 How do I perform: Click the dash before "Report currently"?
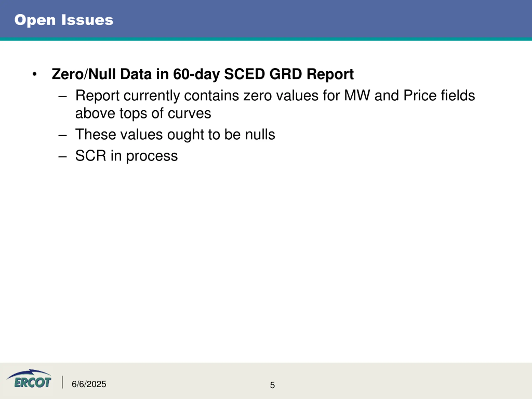pyautogui.click(x=63, y=96)
